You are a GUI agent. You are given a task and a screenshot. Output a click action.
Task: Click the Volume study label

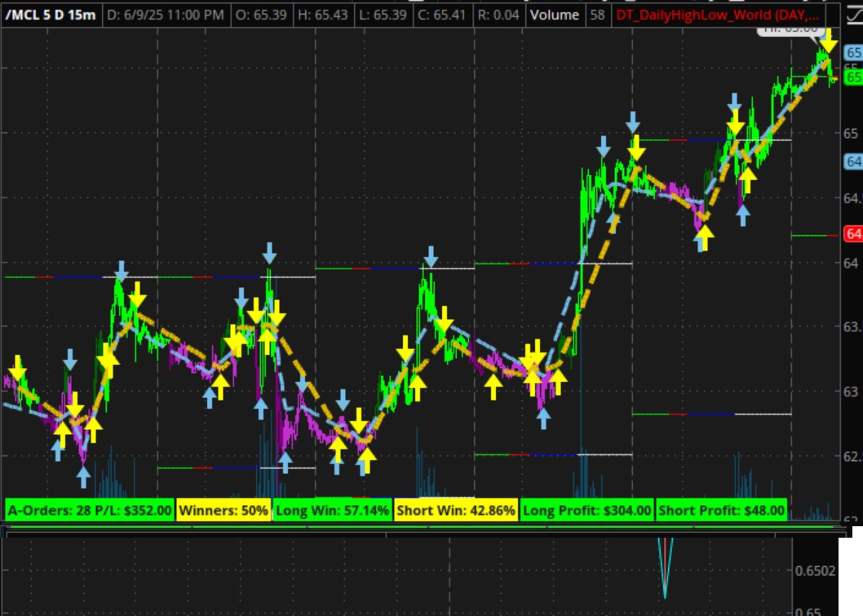click(554, 15)
